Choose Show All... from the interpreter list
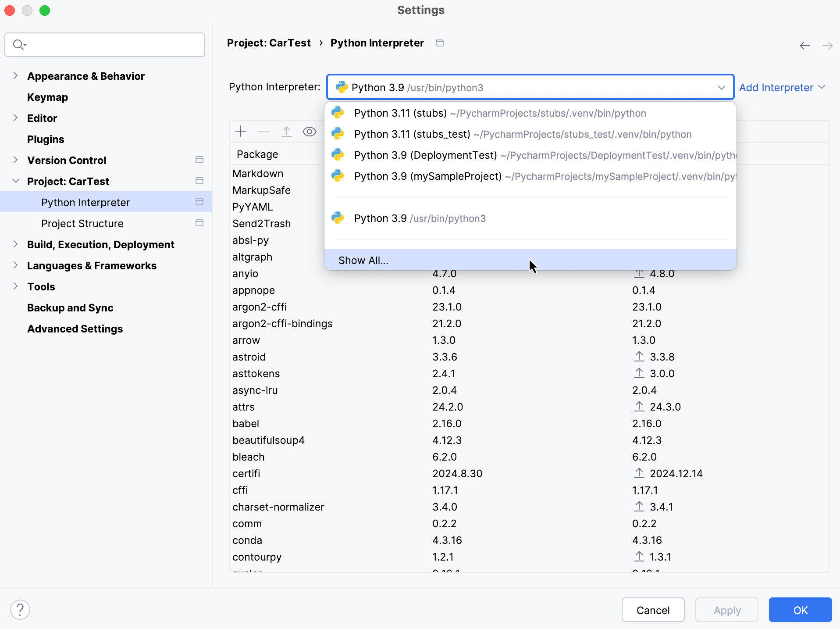The image size is (840, 629). pos(363,260)
